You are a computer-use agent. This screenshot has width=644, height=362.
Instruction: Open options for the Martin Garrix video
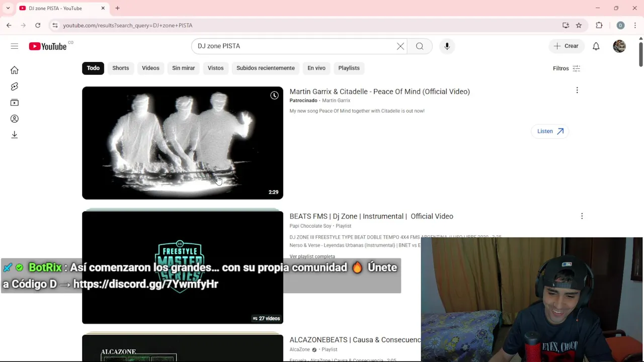[x=577, y=90]
